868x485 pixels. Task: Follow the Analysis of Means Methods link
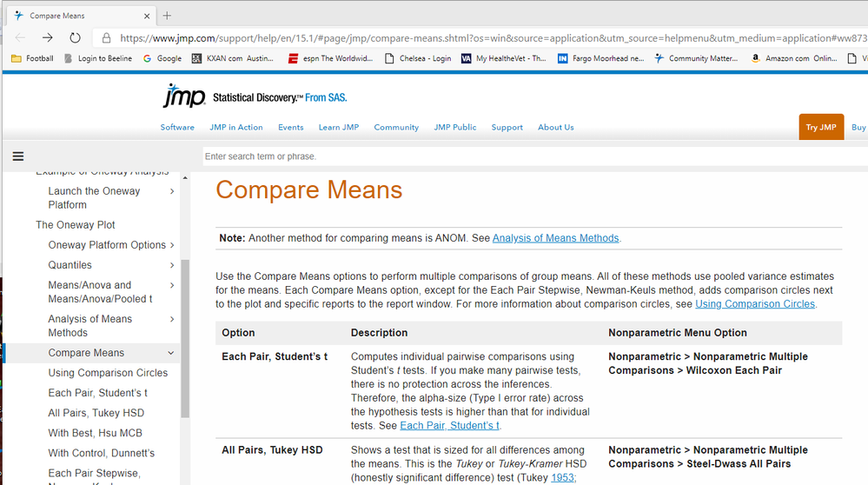pyautogui.click(x=556, y=238)
